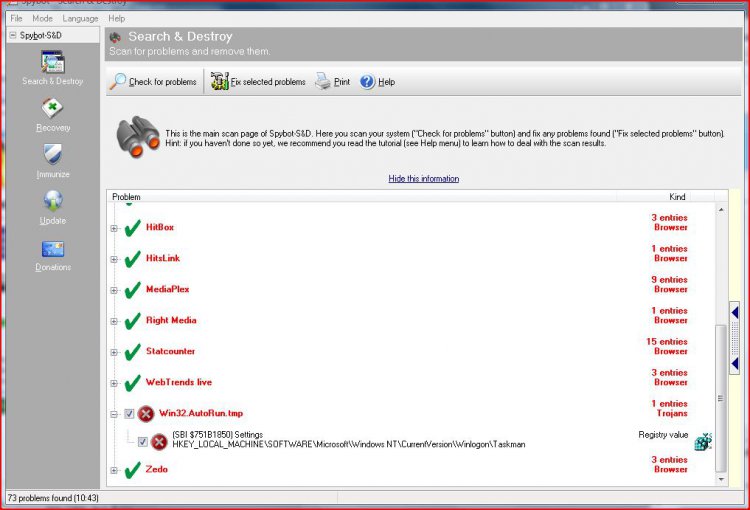Screen dimensions: 750x510
Task: Click the green checkmark beside Zedo
Action: coord(132,470)
